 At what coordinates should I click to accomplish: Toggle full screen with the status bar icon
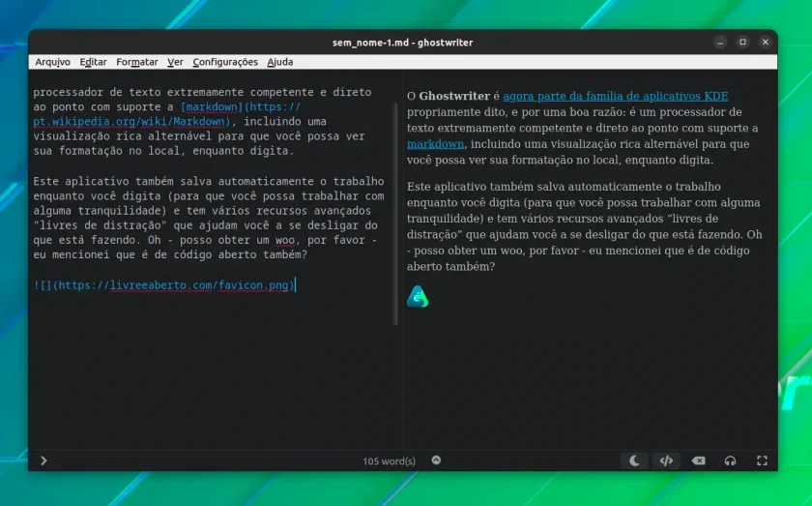tap(762, 461)
